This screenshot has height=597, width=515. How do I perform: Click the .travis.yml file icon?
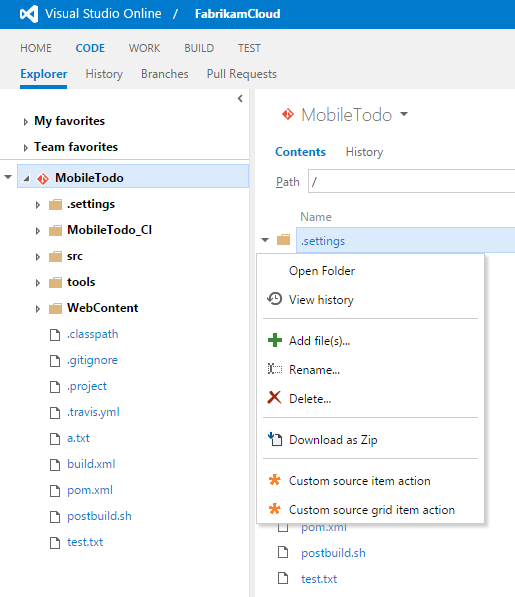[x=55, y=413]
